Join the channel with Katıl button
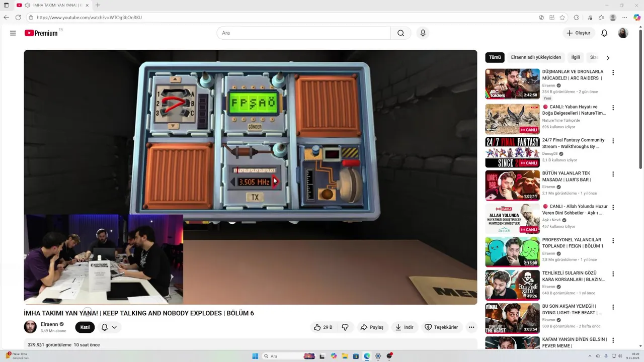The height and width of the screenshot is (362, 644). [x=85, y=327]
